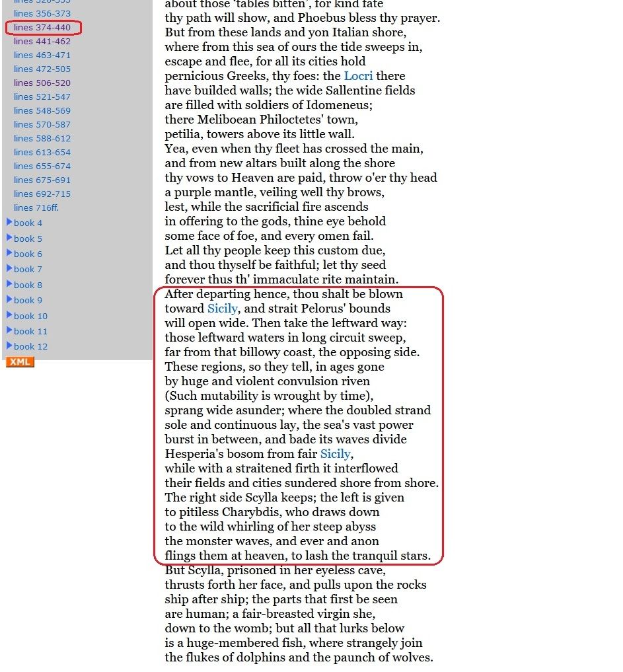Viewport: 623px width, 672px height.
Task: View lines 655-674
Action: pos(42,167)
